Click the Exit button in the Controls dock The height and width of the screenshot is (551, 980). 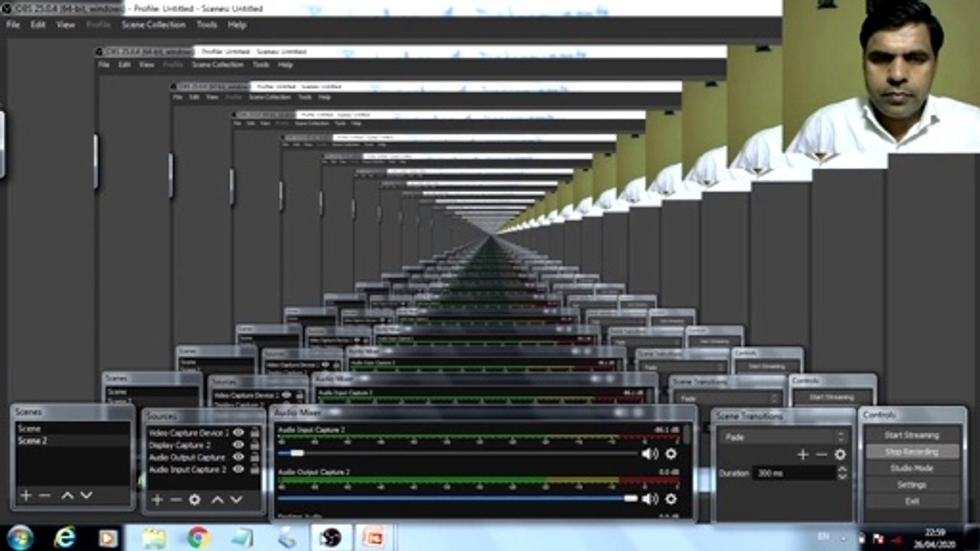(911, 501)
